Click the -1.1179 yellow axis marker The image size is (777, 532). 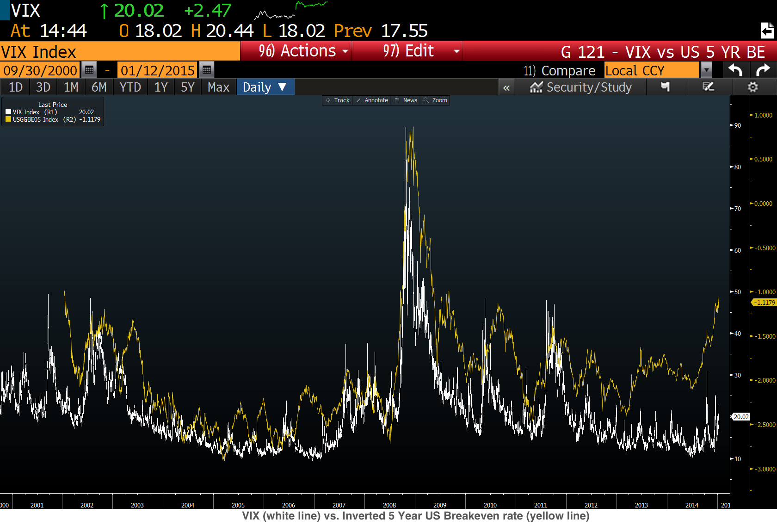pos(764,303)
